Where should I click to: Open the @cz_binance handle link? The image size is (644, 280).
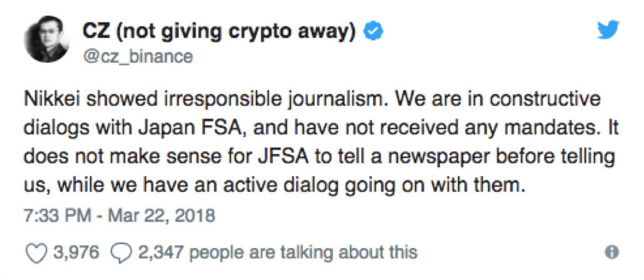pos(138,57)
